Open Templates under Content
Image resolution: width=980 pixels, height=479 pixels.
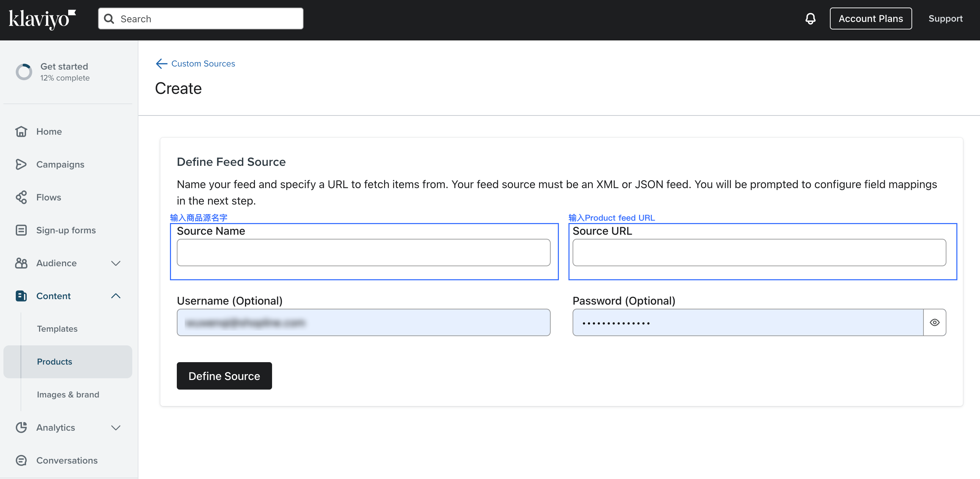(x=57, y=329)
